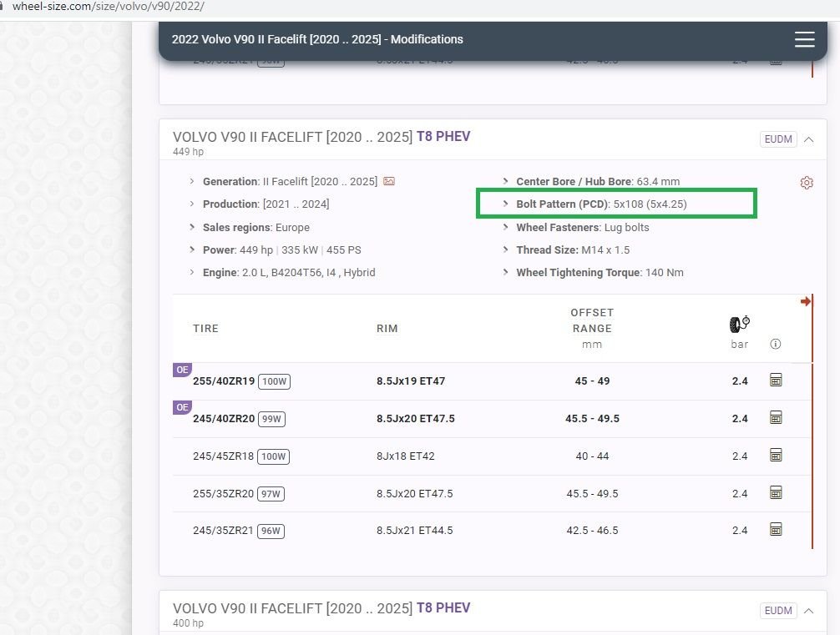The width and height of the screenshot is (840, 635).
Task: Open the calculator icon for 245/40ZR20 tire
Action: [776, 418]
